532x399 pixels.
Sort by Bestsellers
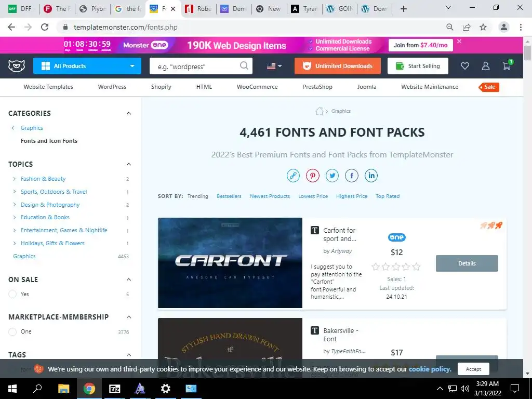229,196
